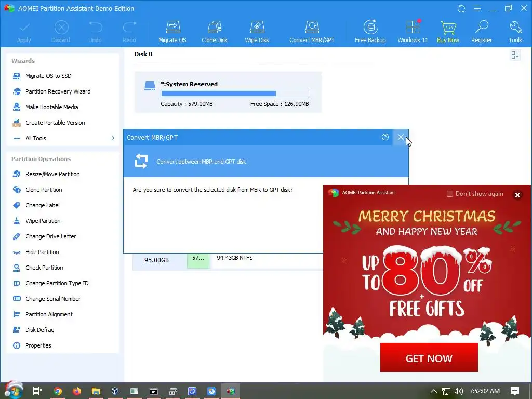
Task: Close the Christmas promo popup
Action: [x=518, y=195]
